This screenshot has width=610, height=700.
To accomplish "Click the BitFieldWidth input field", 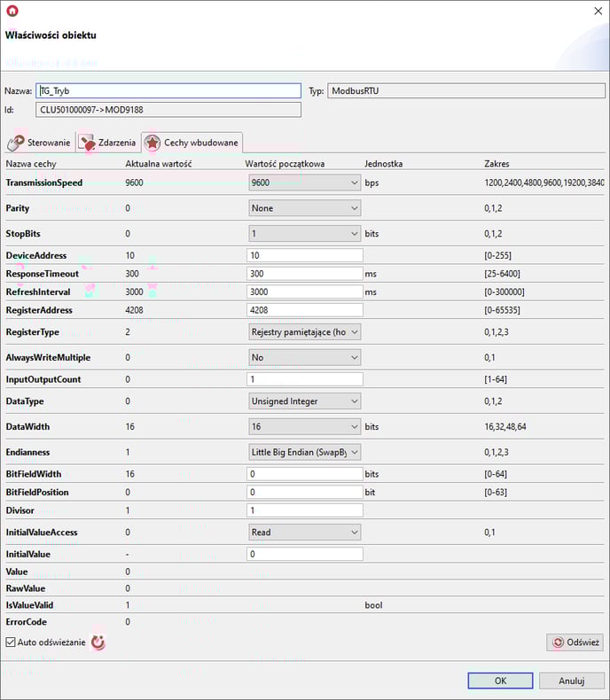I will click(304, 474).
